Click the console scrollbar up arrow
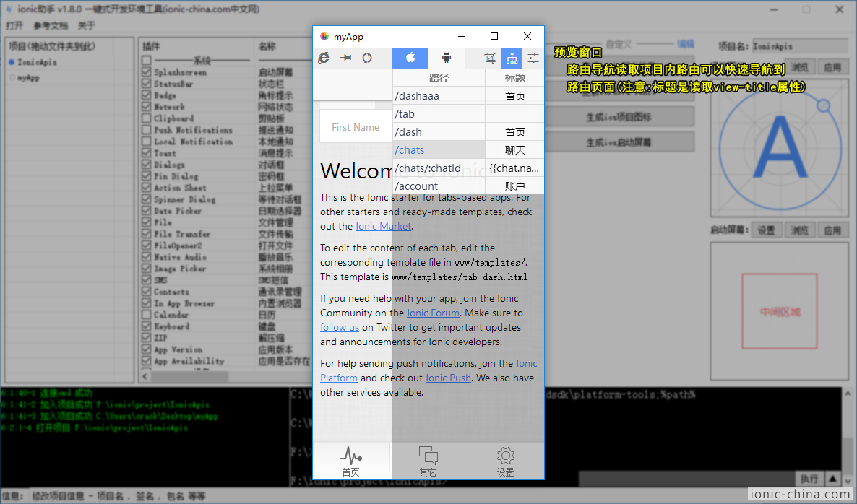The height and width of the screenshot is (504, 857). coord(848,393)
